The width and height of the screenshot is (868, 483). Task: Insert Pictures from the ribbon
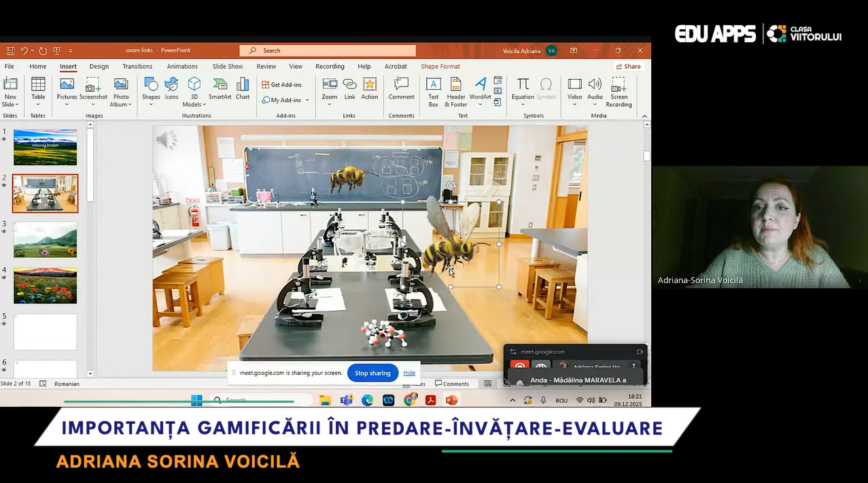pyautogui.click(x=67, y=93)
